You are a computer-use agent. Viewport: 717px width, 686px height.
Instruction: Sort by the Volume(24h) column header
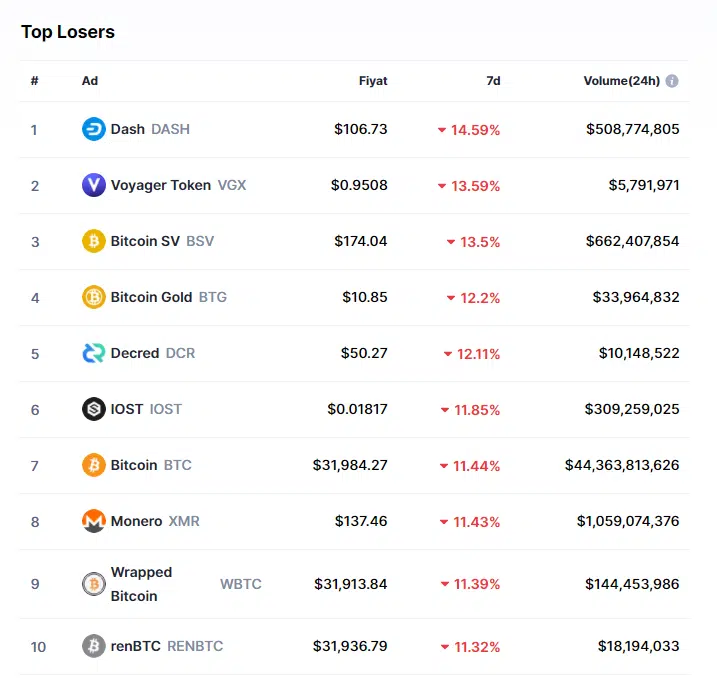621,81
